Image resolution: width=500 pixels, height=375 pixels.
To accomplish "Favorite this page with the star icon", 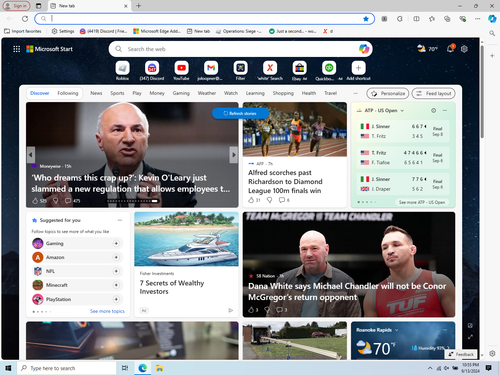I will pos(366,19).
